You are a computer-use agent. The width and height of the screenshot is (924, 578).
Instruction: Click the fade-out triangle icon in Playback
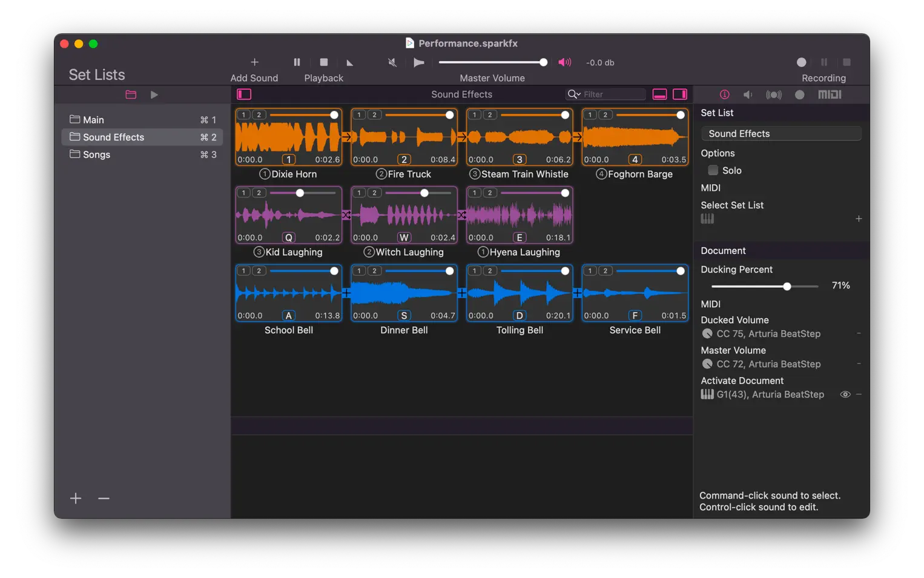point(349,62)
